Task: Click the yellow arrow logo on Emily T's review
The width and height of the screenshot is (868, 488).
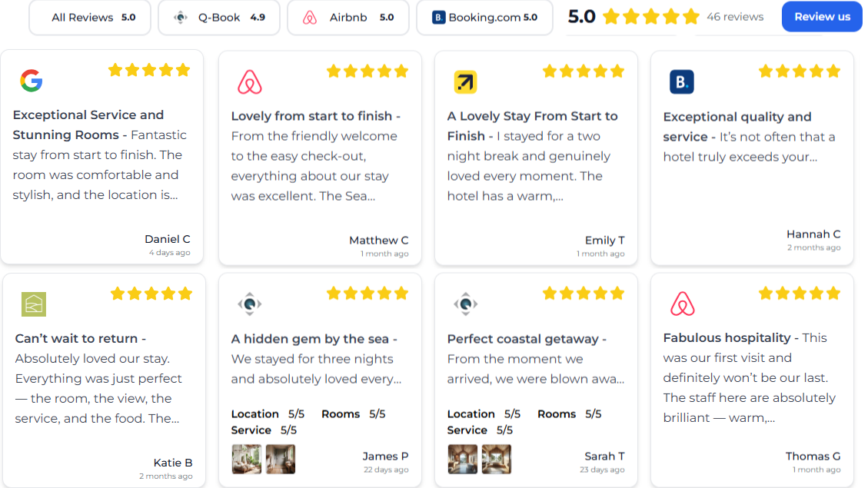Action: [465, 81]
